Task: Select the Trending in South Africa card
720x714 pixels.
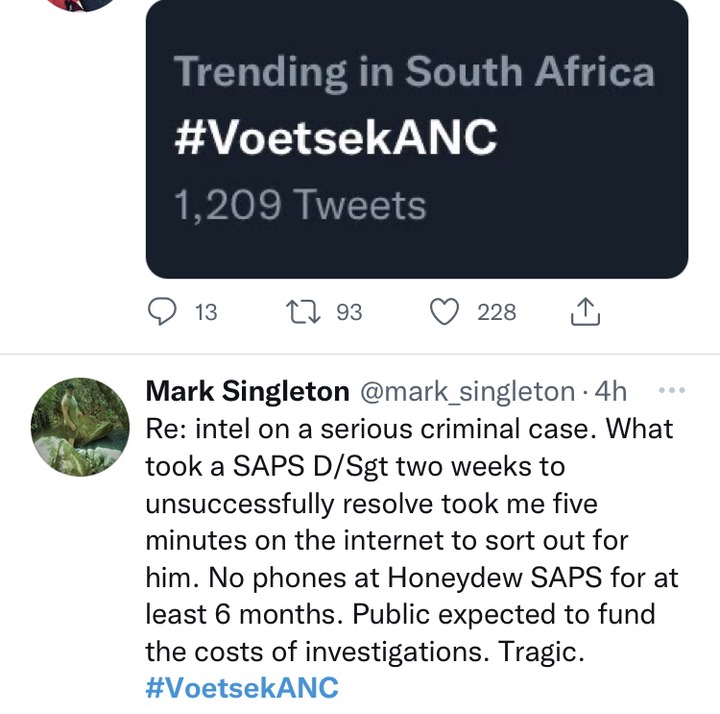Action: pos(417,138)
